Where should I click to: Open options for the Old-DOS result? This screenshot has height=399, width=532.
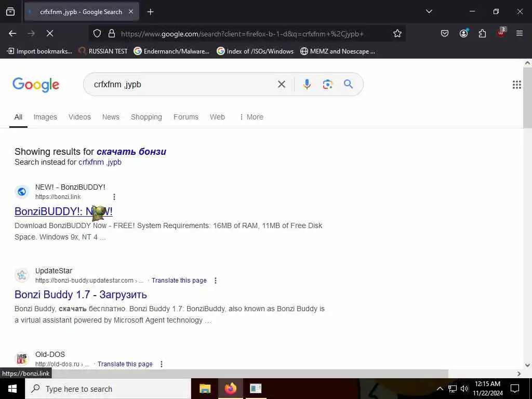pos(162,364)
